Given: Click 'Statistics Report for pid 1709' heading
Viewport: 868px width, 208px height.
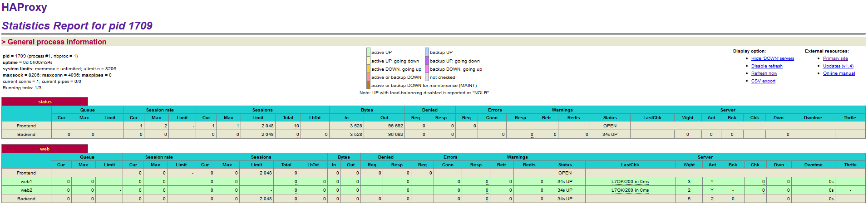Looking at the screenshot, I should pyautogui.click(x=77, y=26).
